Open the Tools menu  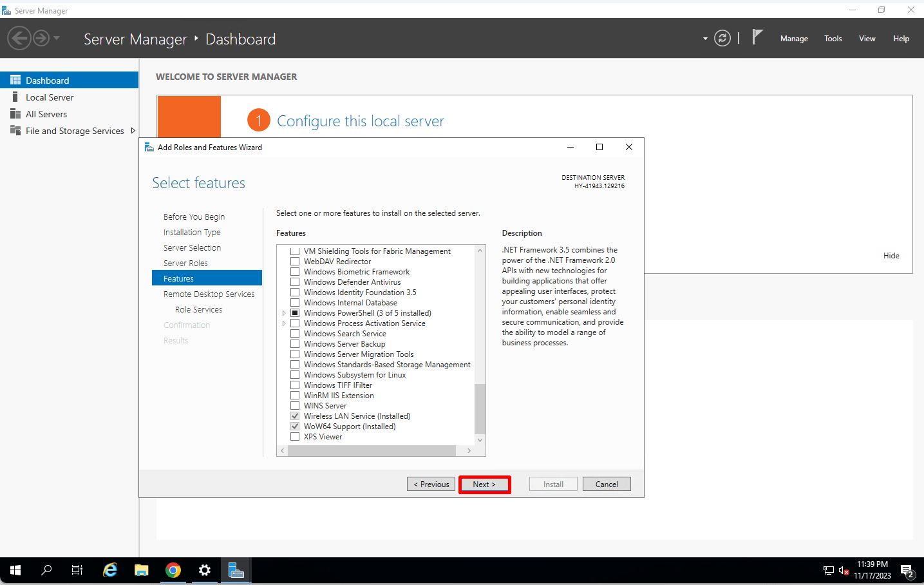point(833,39)
